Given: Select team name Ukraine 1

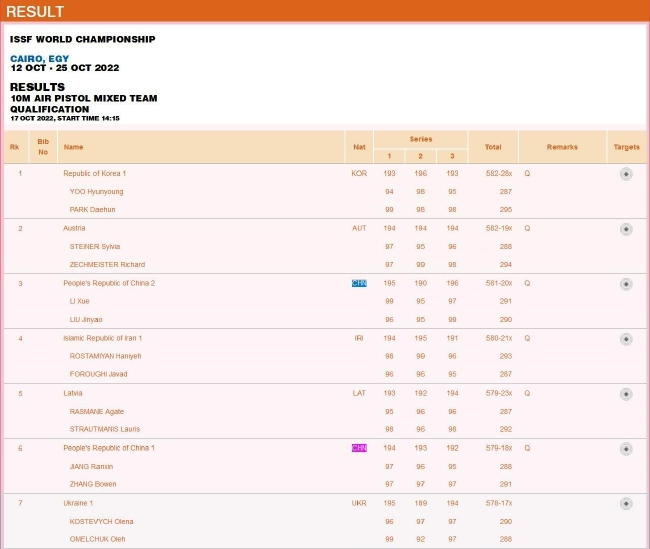Looking at the screenshot, I should pos(78,503).
